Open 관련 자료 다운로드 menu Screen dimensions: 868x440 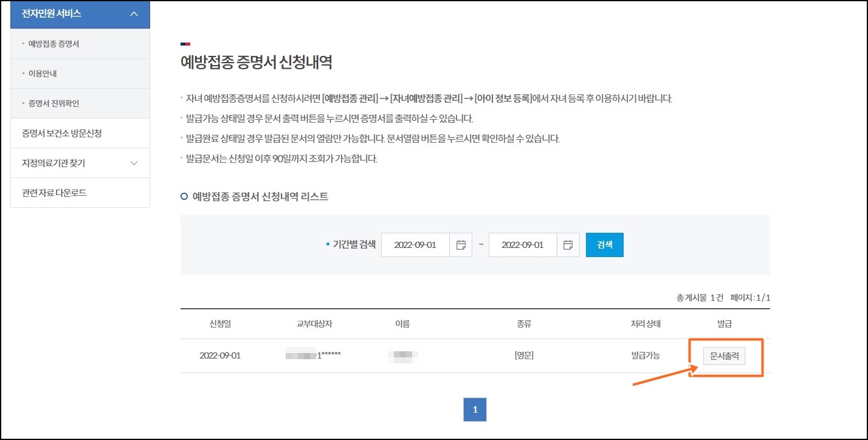80,193
